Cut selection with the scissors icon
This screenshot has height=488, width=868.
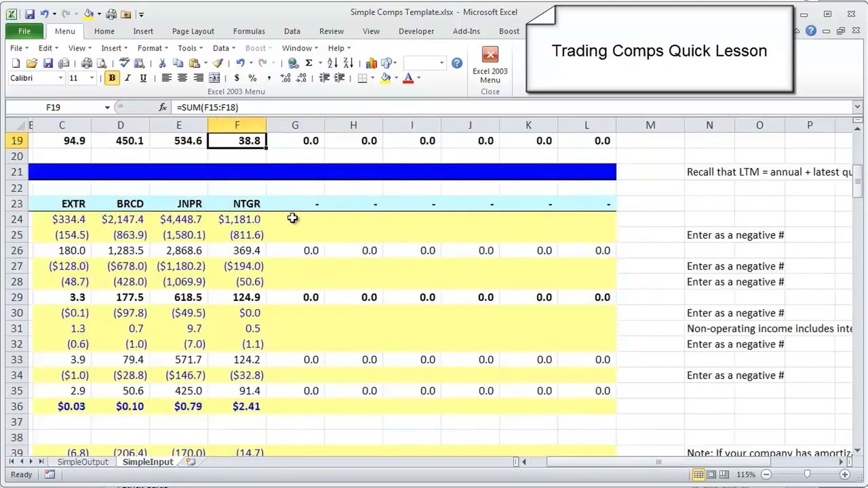click(x=162, y=63)
